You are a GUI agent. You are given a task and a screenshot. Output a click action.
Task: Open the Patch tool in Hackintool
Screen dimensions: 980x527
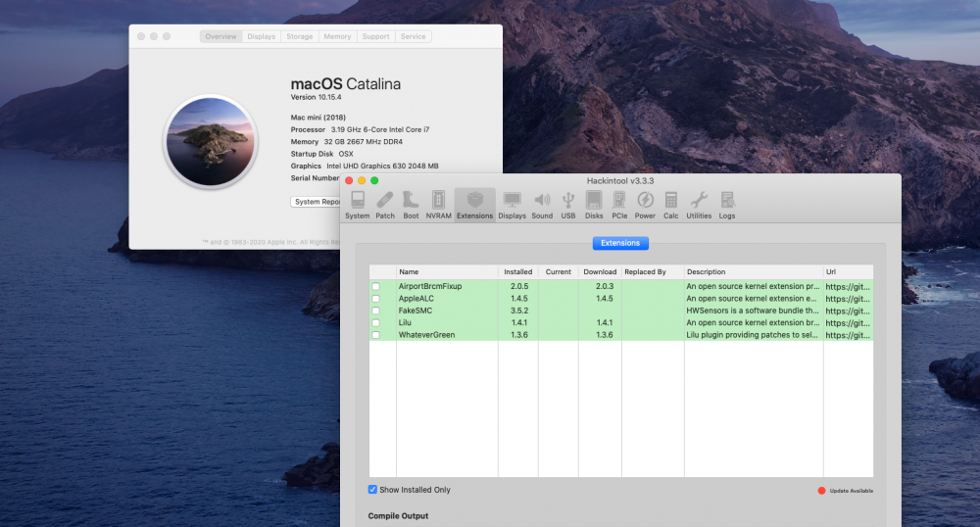click(385, 205)
